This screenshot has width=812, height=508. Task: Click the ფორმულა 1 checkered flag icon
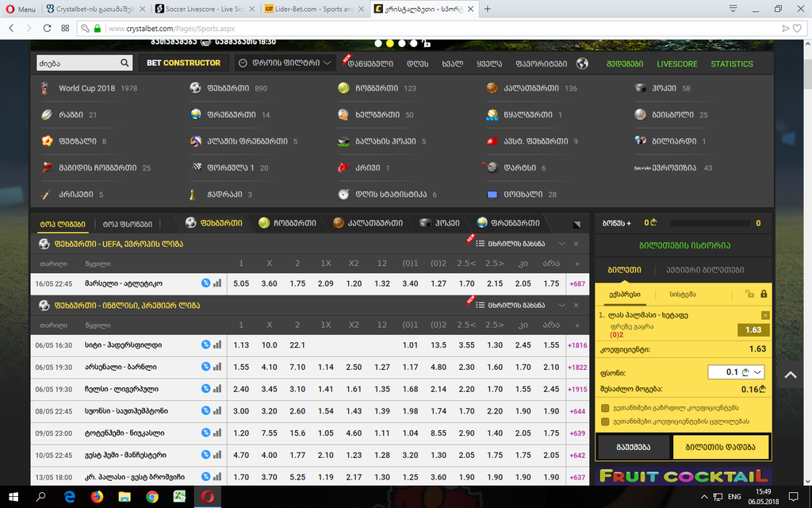(197, 167)
